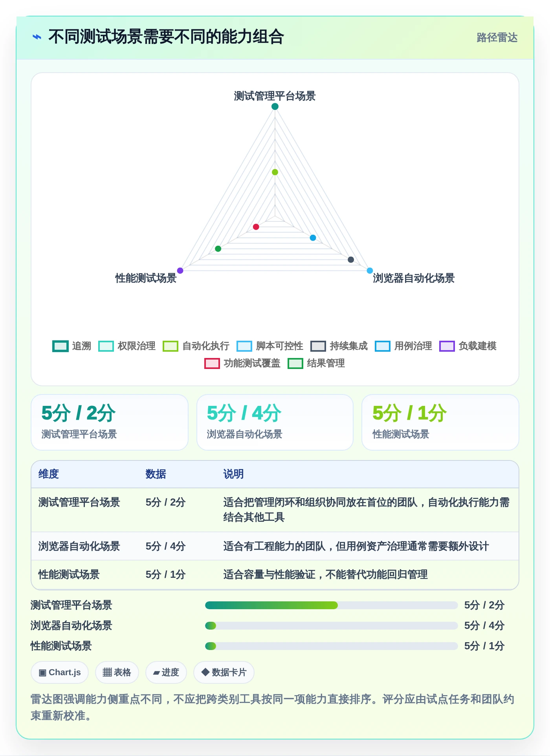Image resolution: width=550 pixels, height=756 pixels.
Task: Click the 性能测试场景 progress bar
Action: click(x=331, y=646)
